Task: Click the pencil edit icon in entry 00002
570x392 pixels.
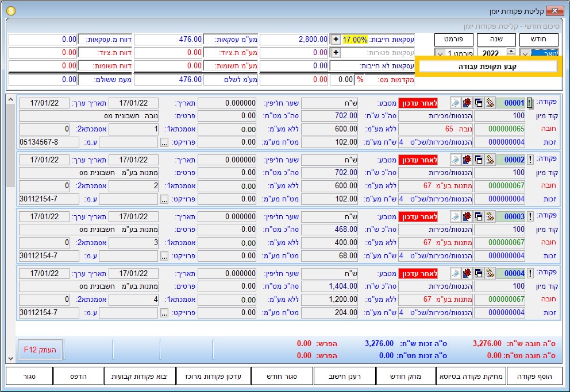Action: pyautogui.click(x=490, y=160)
